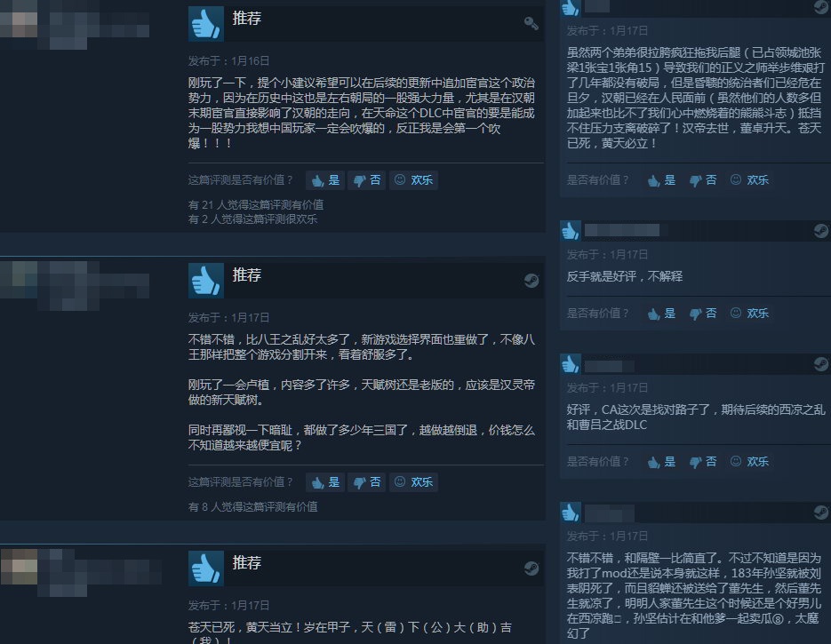Vote 是 on the 反手就是好评 review
The width and height of the screenshot is (831, 644).
pos(661,313)
